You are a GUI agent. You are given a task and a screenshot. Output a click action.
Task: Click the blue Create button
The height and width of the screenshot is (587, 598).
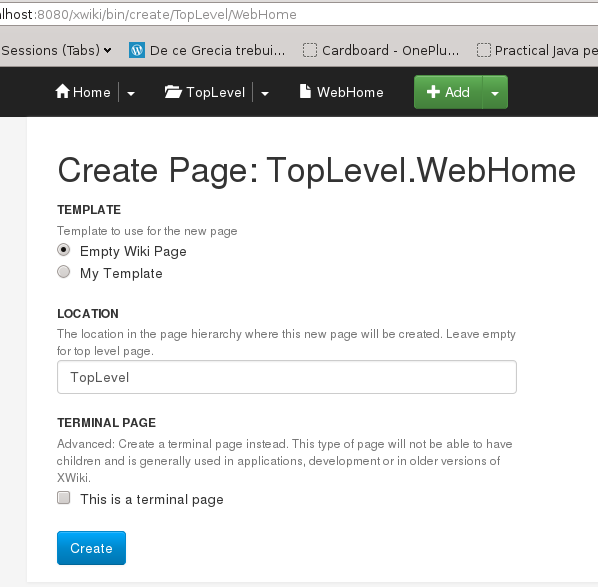pos(91,548)
